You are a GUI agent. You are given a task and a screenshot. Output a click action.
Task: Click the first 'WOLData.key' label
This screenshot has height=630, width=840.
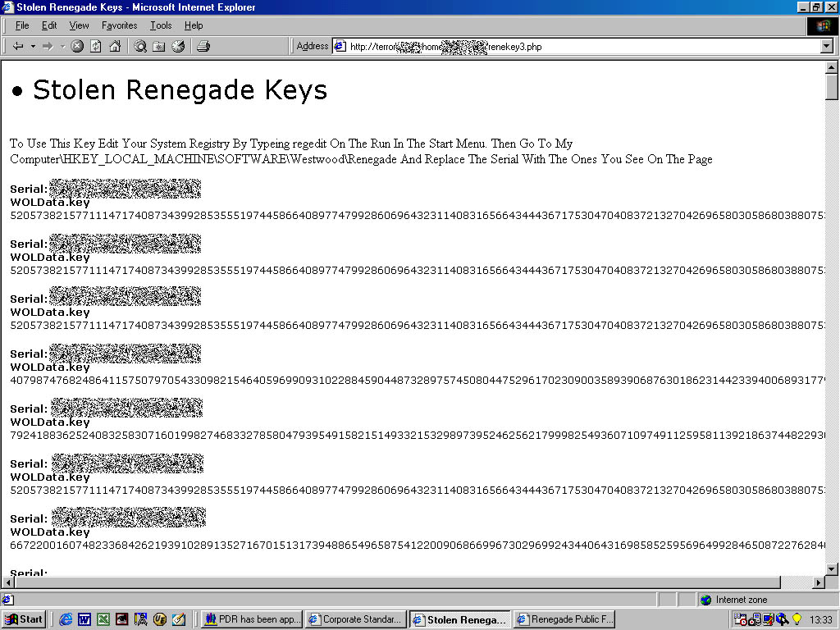[x=50, y=203]
